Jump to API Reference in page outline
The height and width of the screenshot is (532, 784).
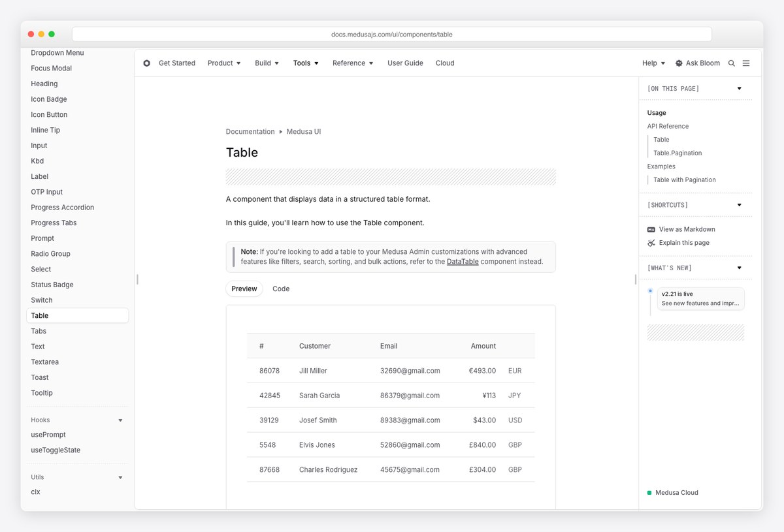tap(668, 127)
